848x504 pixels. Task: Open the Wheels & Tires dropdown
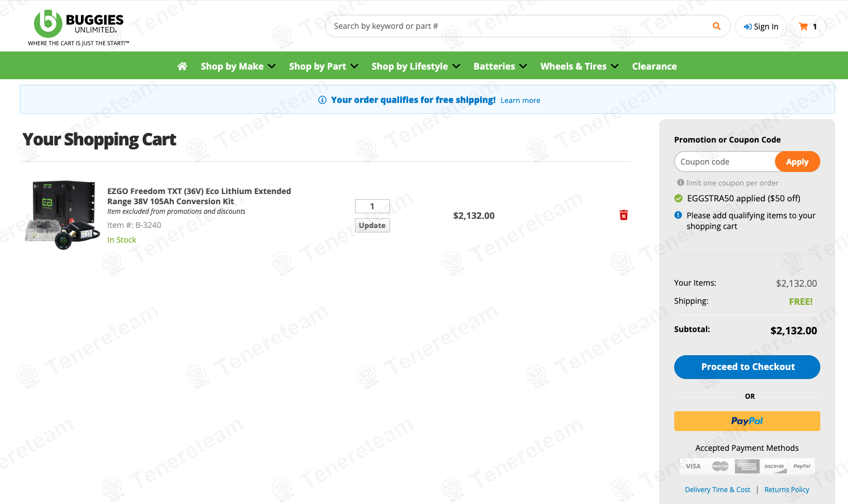click(x=579, y=66)
